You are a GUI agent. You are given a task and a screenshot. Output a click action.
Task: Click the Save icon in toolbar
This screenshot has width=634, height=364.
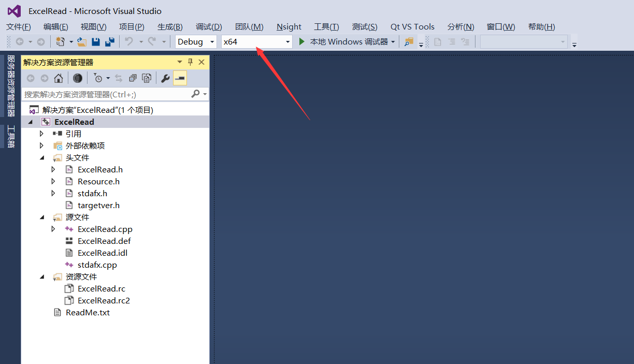[x=96, y=41]
